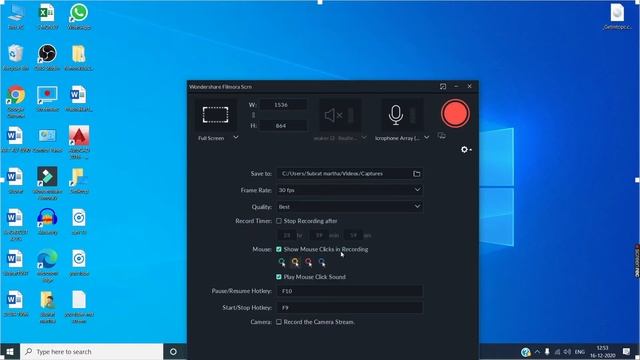Open the Frame Rate 30 fps dropdown
640x360 pixels.
(x=349, y=190)
